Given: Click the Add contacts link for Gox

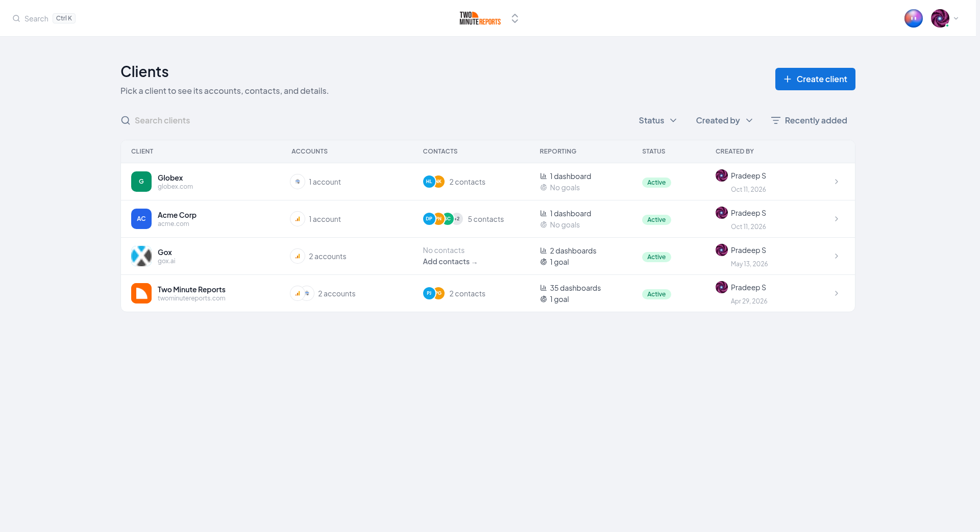Looking at the screenshot, I should [x=450, y=262].
